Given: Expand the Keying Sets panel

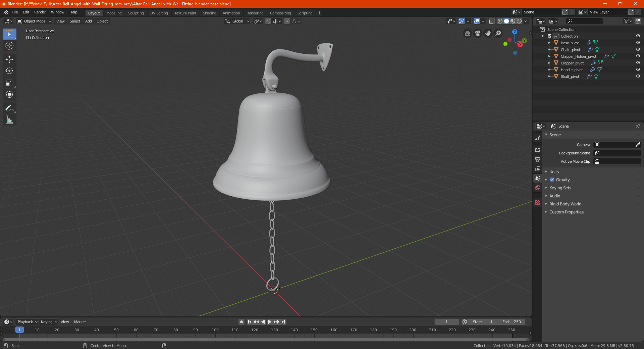Looking at the screenshot, I should coord(560,188).
